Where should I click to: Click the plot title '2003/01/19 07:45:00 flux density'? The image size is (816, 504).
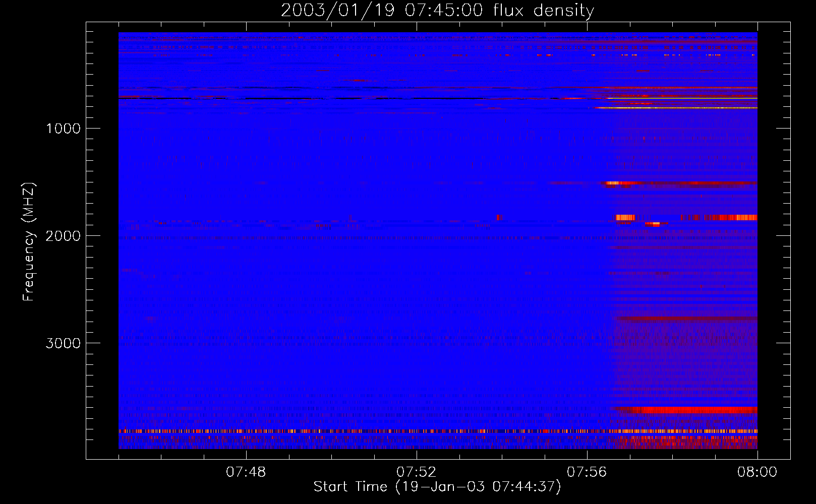click(x=437, y=11)
